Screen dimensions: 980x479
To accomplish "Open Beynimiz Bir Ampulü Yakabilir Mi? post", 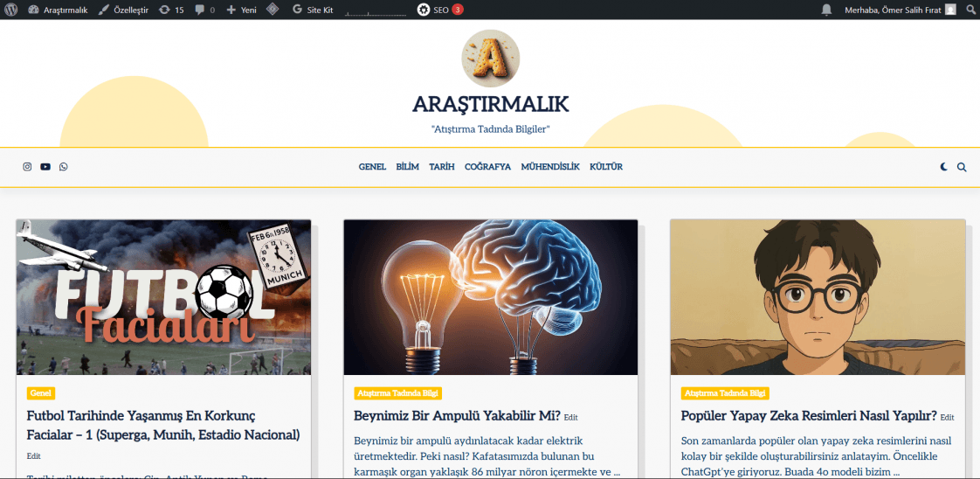I will 457,416.
